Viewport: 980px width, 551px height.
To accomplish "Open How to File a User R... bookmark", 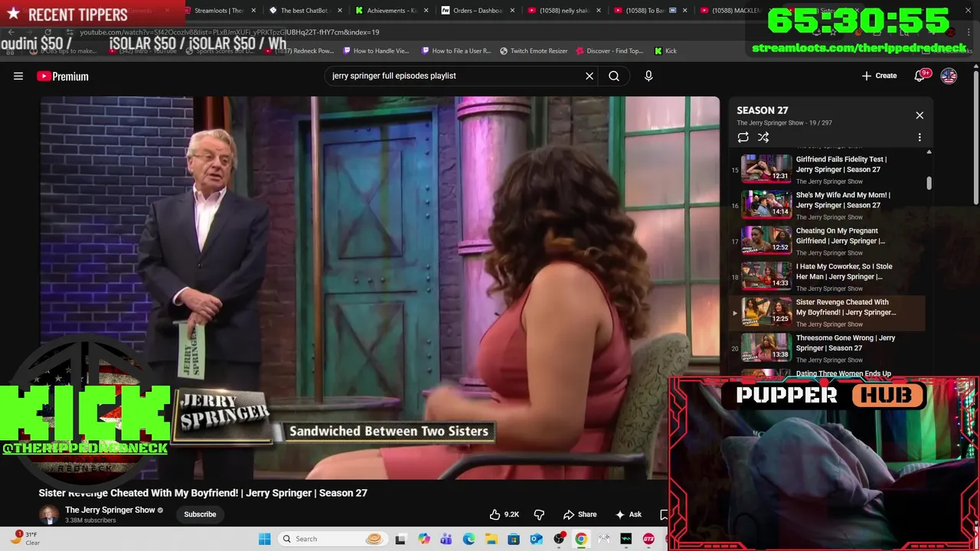I will tap(456, 51).
